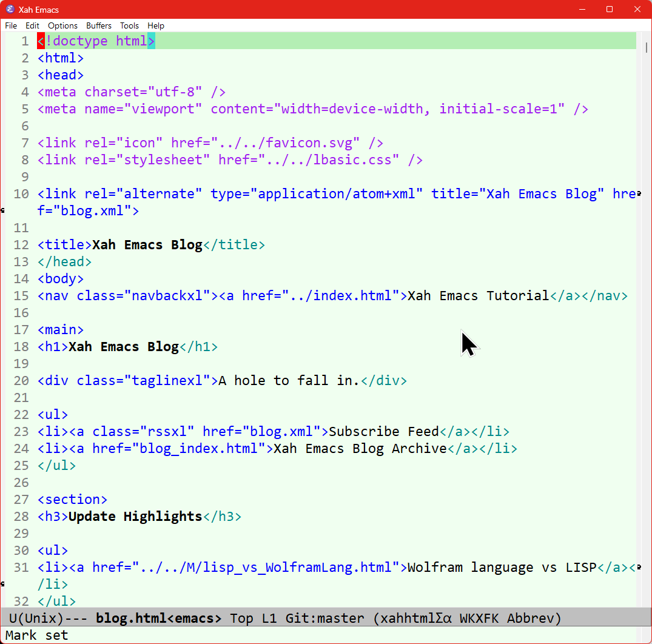Image resolution: width=652 pixels, height=644 pixels.
Task: Open the Help menu
Action: pos(156,26)
